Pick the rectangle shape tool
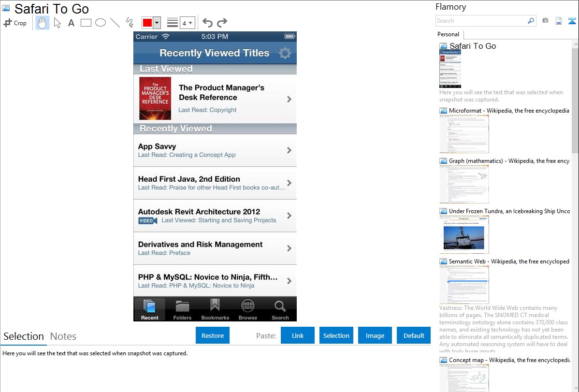 (86, 23)
